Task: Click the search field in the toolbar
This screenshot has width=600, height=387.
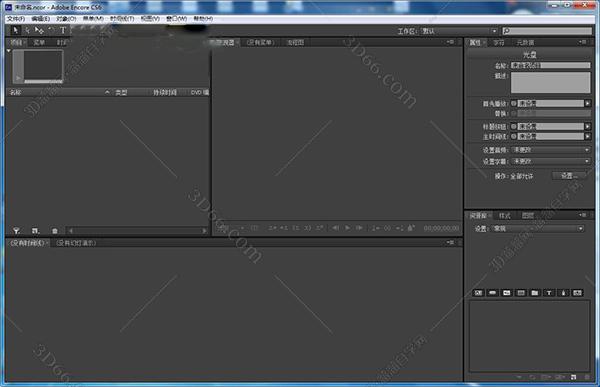Action: 547,31
